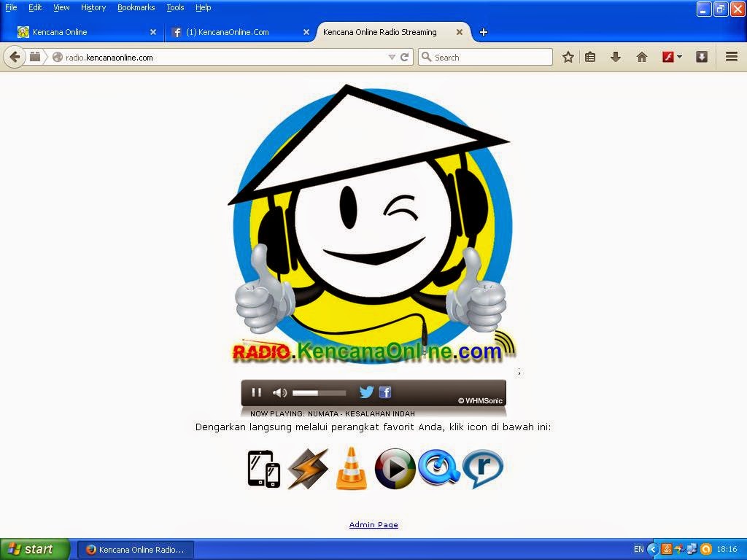Listen with RealPlayer icon
Viewport: 747px width, 560px height.
[x=483, y=469]
